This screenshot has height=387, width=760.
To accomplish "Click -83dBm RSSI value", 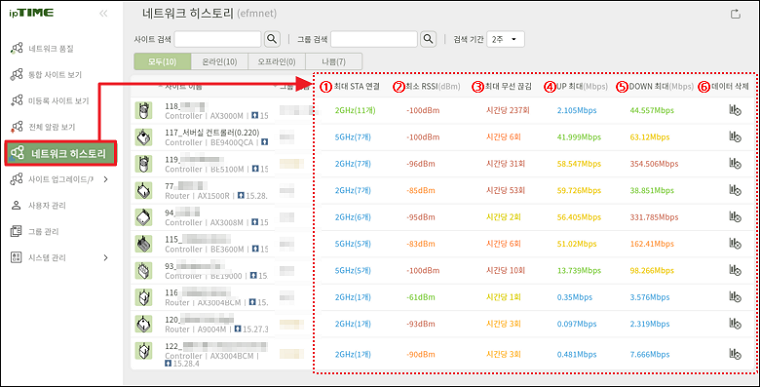I will click(420, 244).
